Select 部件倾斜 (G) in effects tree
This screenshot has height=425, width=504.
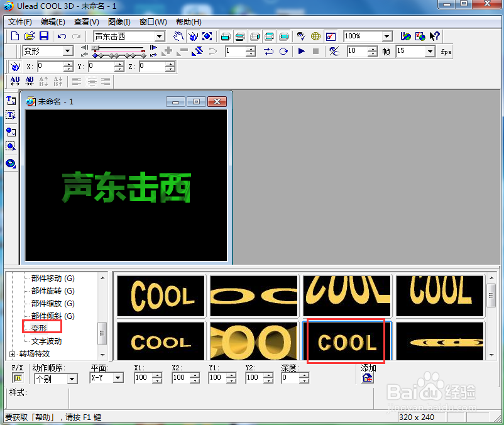(53, 316)
